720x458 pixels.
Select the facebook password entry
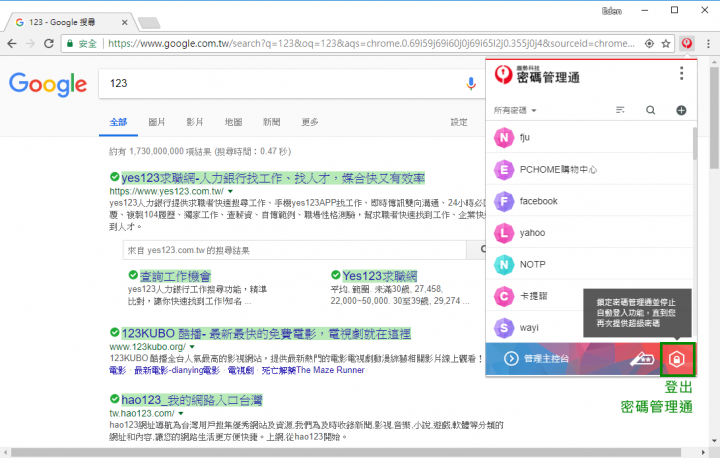pyautogui.click(x=590, y=201)
